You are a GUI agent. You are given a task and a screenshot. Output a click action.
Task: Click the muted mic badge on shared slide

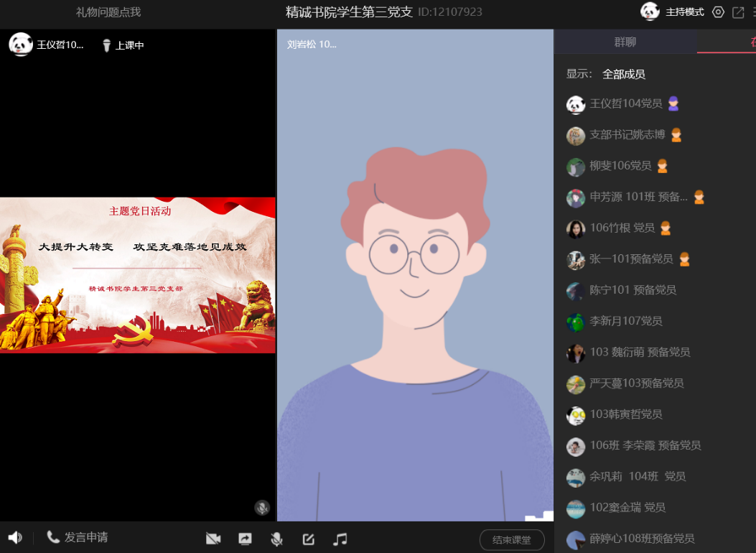point(262,508)
